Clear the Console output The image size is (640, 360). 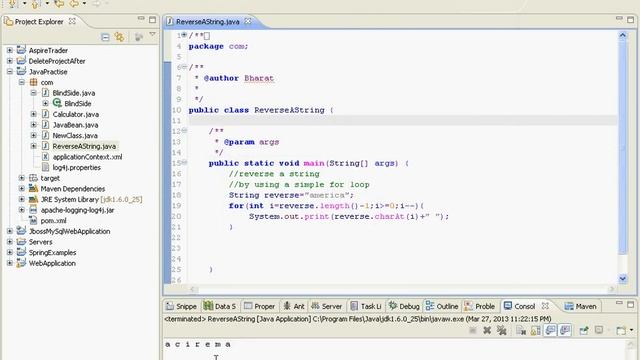click(x=521, y=330)
